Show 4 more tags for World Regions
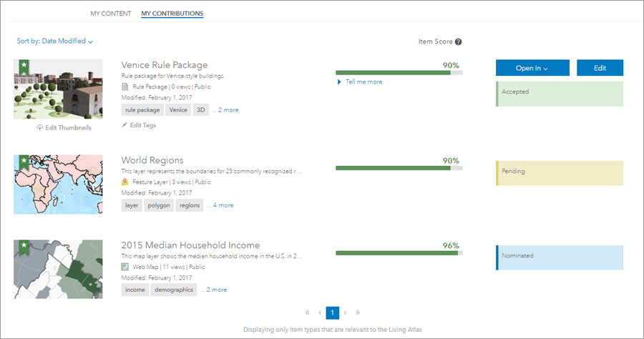 click(x=221, y=205)
